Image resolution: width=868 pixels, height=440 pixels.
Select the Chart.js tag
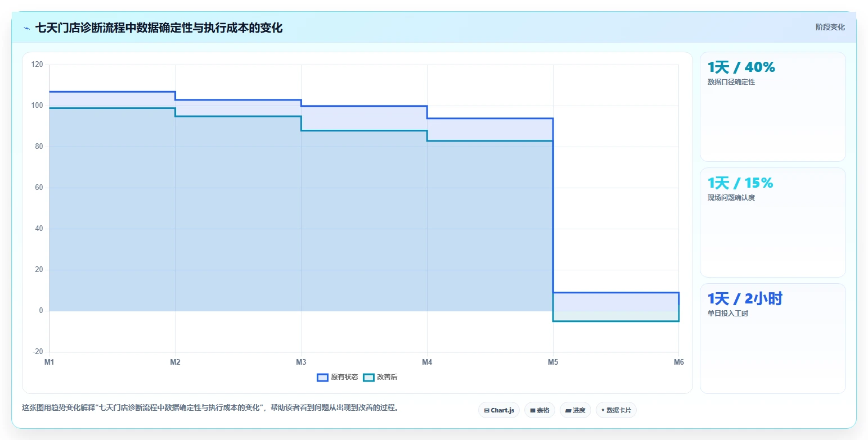499,410
